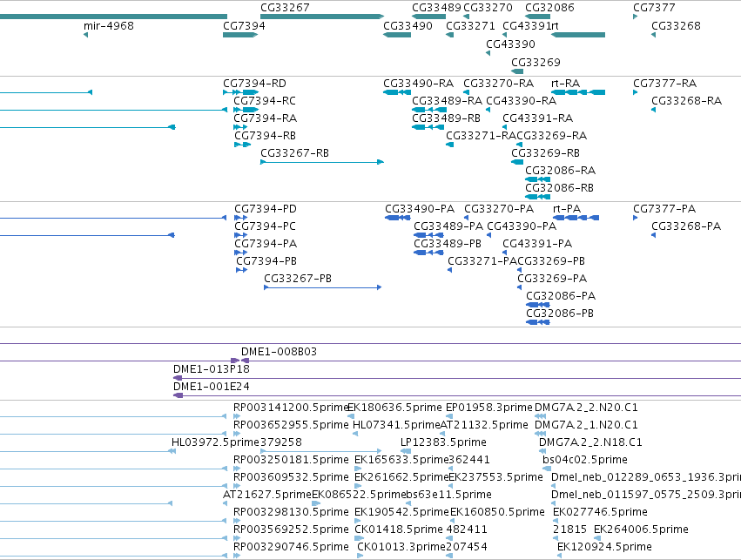Click the CG33490 gene glyph
The height and width of the screenshot is (560, 741).
coord(397,35)
